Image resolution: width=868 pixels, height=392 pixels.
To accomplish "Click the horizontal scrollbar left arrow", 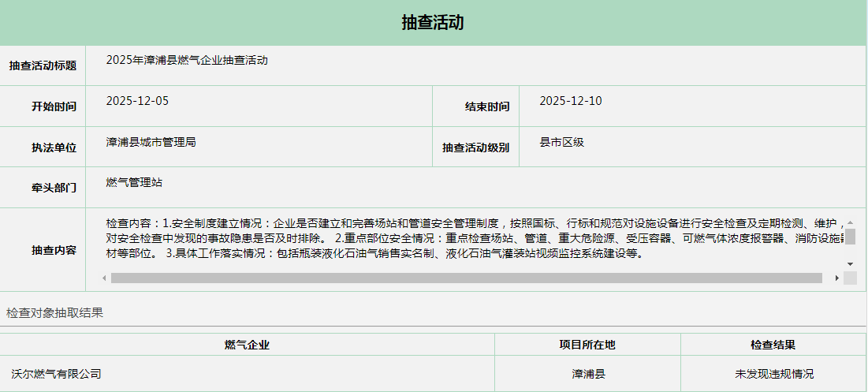I will (104, 278).
